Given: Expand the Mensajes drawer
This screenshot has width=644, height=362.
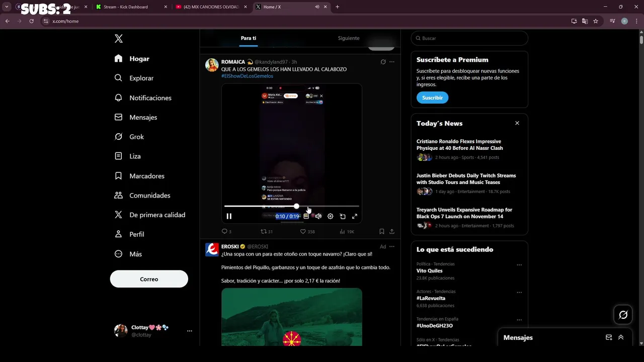Looking at the screenshot, I should 621,337.
